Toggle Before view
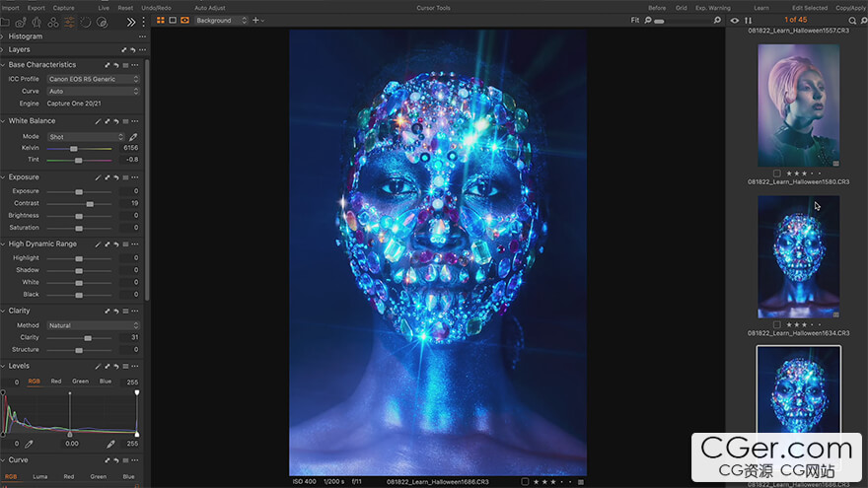Image resolution: width=868 pixels, height=488 pixels. point(657,8)
